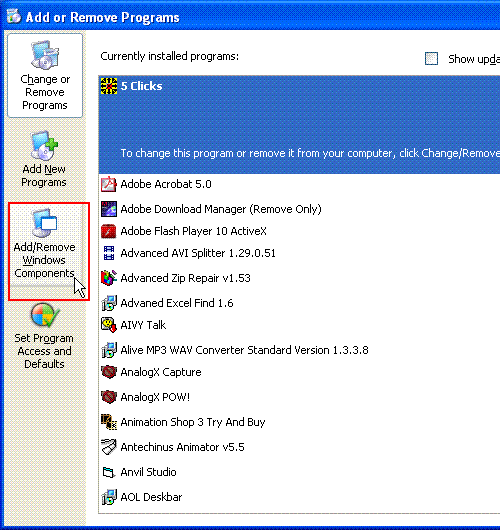Click the Alive MP3 WAV Converter icon
The width and height of the screenshot is (500, 530).
pos(109,350)
